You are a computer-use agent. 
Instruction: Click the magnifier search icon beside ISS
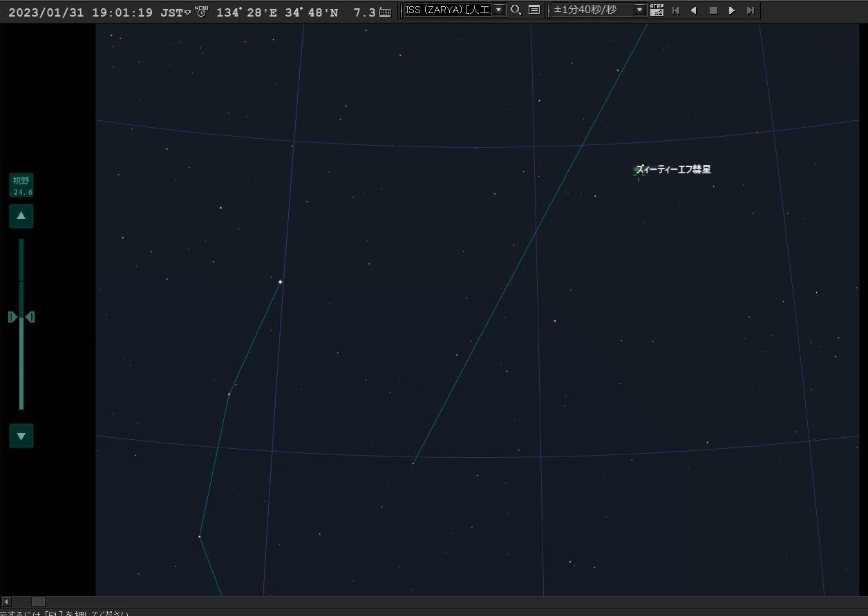(516, 10)
